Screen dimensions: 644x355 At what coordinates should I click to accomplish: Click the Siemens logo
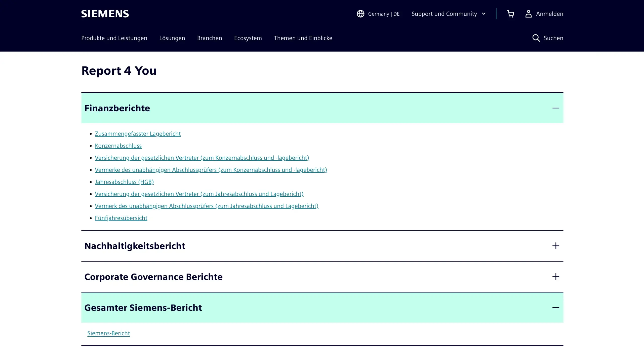pos(105,14)
